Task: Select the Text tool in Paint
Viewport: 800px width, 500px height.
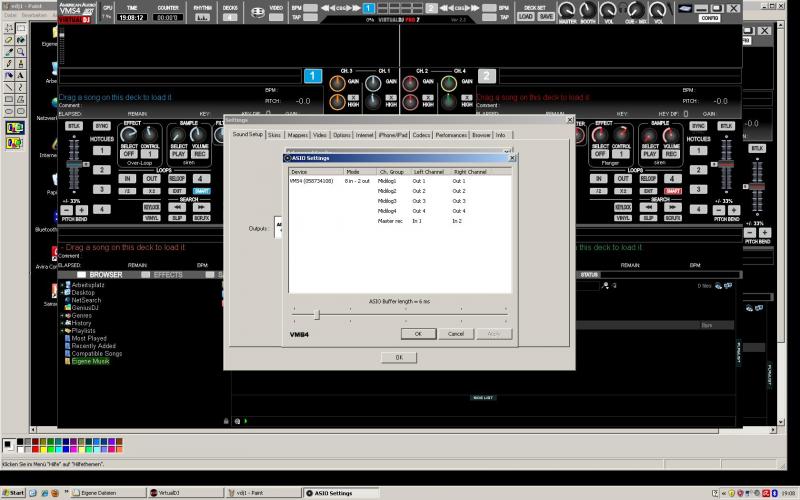Action: 20,75
